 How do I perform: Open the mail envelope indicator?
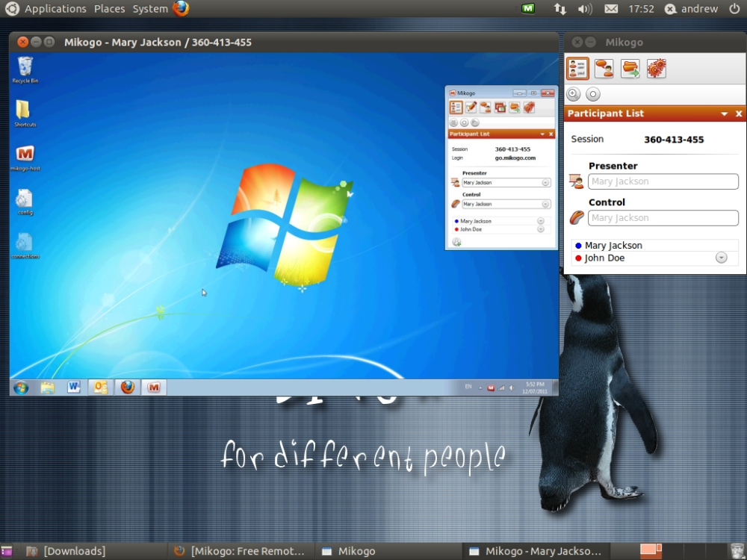[x=611, y=9]
